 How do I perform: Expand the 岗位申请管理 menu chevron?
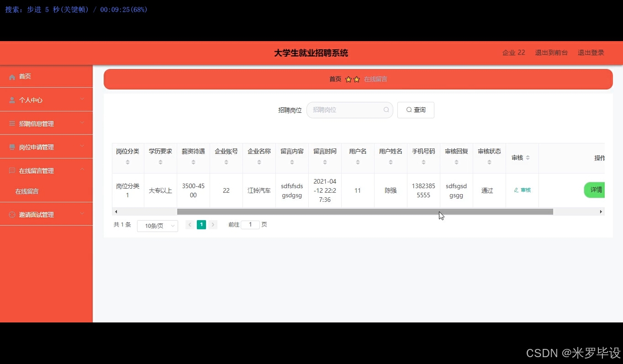(82, 146)
